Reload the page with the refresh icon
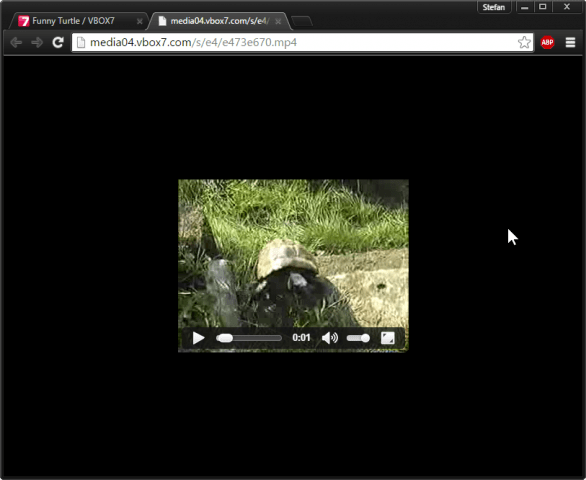 (x=58, y=42)
